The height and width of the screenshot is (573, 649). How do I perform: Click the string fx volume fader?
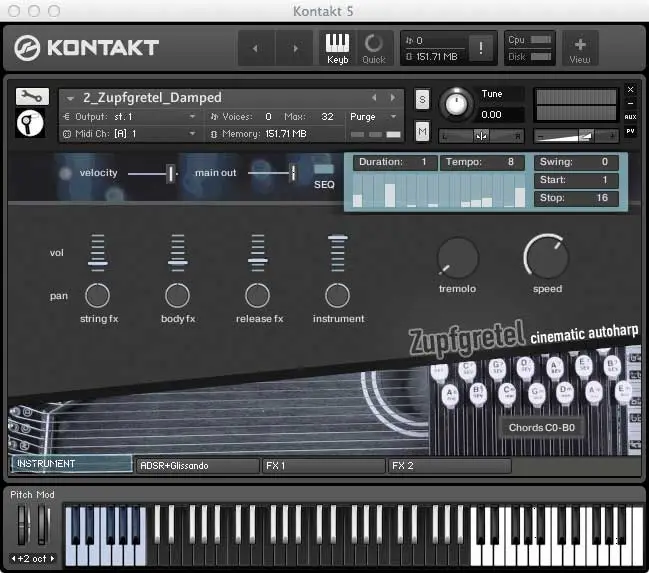98,253
